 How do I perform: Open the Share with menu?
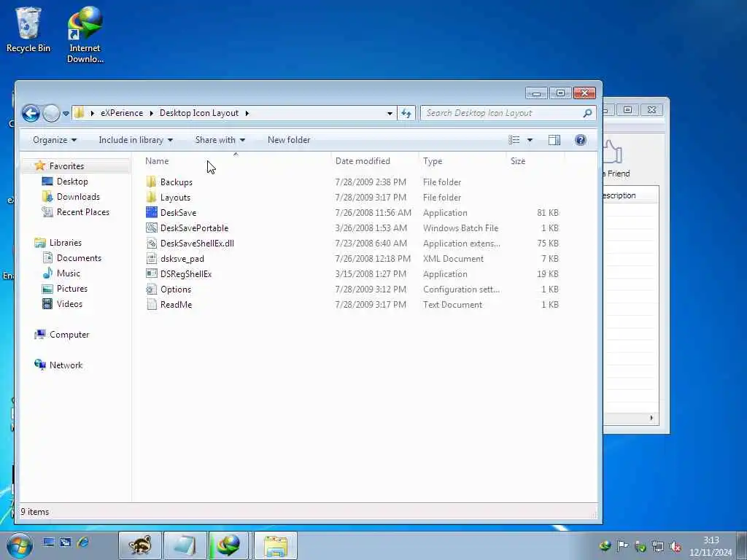[220, 140]
